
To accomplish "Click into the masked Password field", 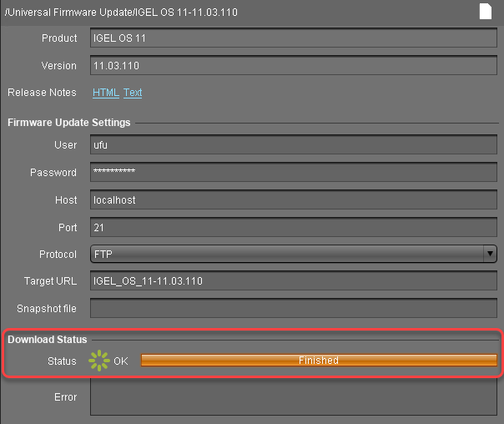I will click(x=293, y=173).
